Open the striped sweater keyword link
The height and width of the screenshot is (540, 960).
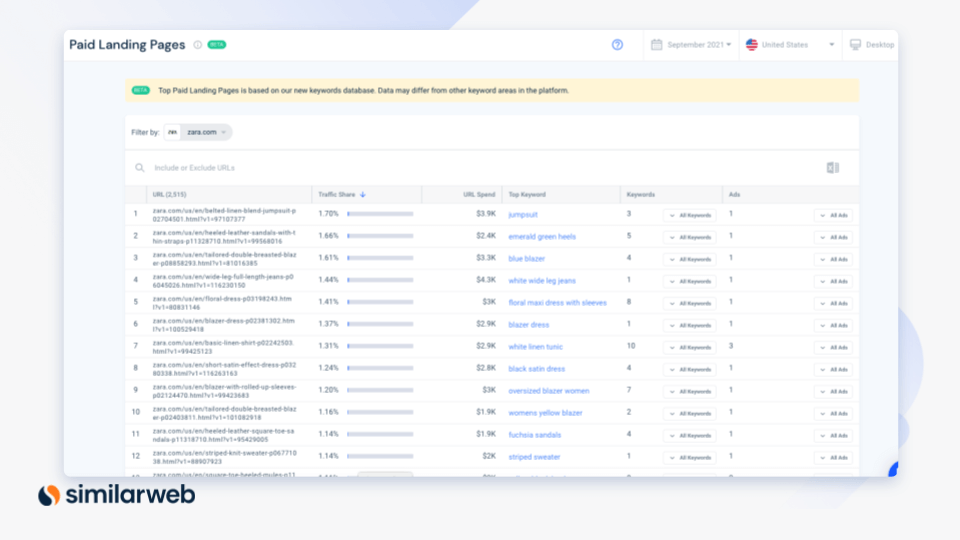coord(534,457)
